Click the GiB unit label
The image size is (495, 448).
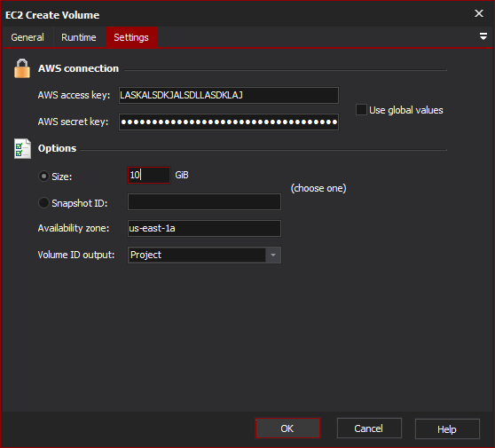click(x=182, y=175)
